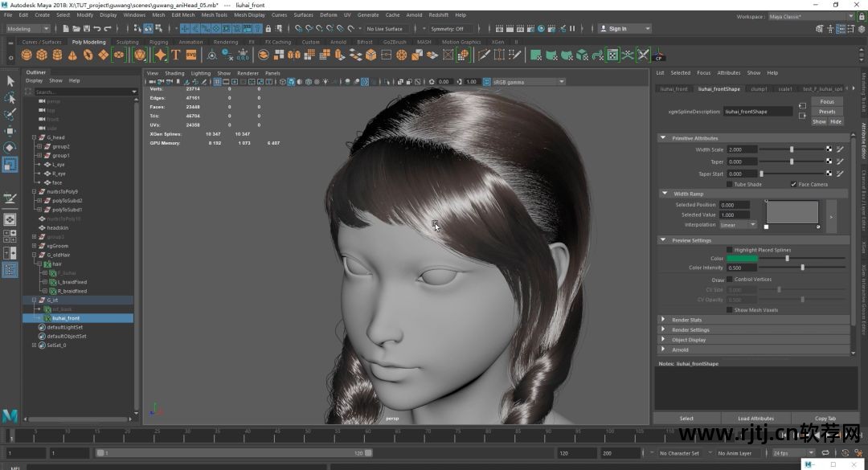The width and height of the screenshot is (868, 470).
Task: Open the Modeling menu set dropdown
Action: [x=29, y=29]
